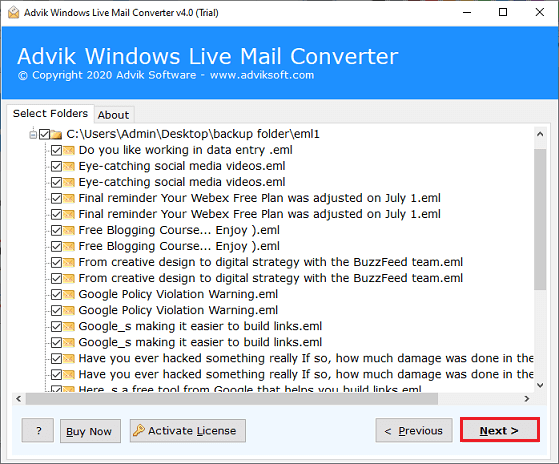Click the vertical scrollbar up arrow
This screenshot has height=464, width=559.
(540, 135)
